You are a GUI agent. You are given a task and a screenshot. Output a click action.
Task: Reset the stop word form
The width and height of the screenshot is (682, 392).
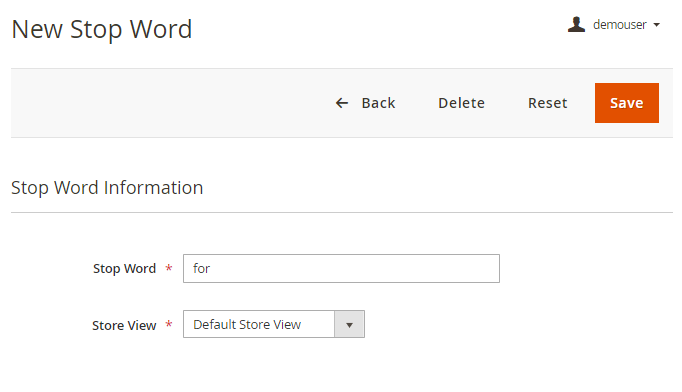[x=548, y=103]
